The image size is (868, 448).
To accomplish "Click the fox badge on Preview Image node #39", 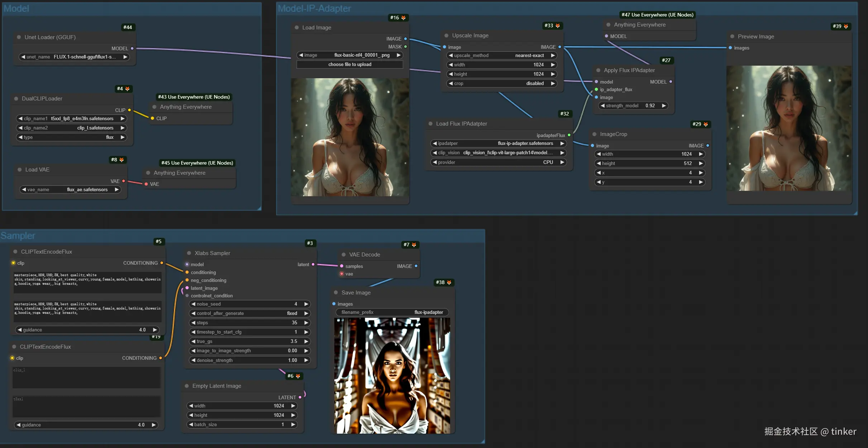I will (x=846, y=26).
